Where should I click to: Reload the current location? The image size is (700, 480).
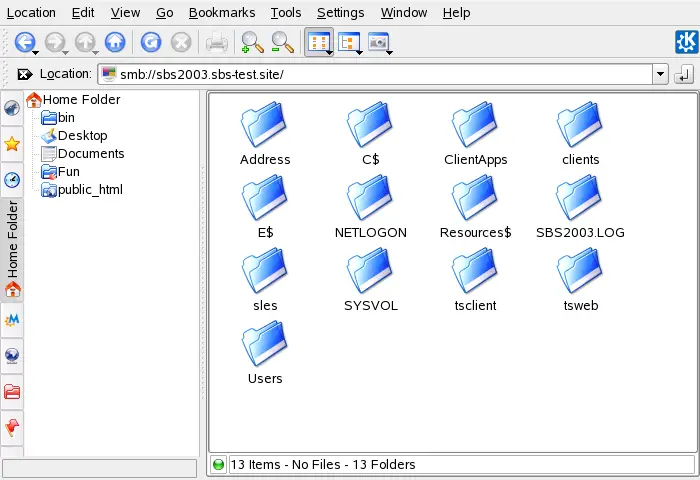[x=151, y=42]
